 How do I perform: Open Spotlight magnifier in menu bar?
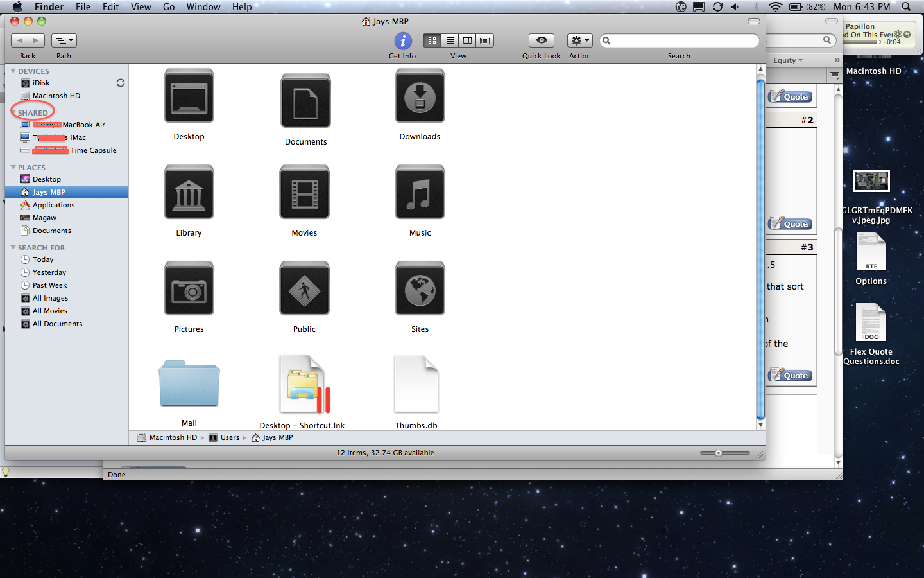pos(906,7)
